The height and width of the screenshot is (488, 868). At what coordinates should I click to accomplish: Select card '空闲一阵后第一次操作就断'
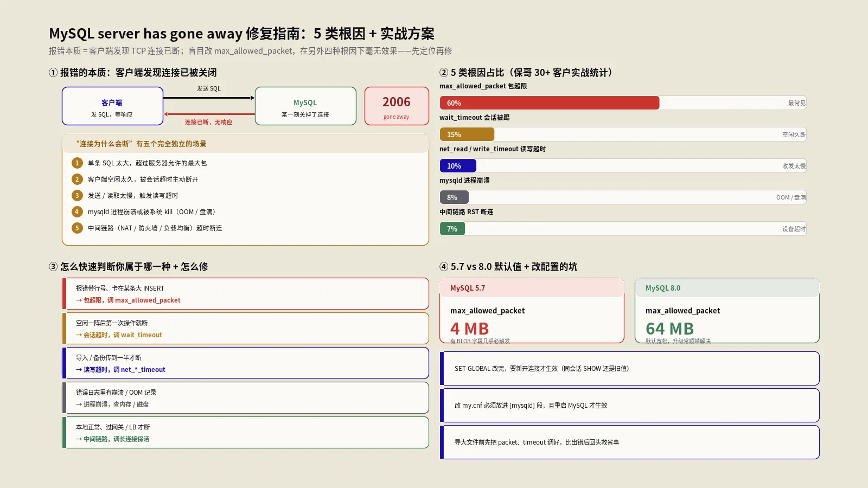246,329
